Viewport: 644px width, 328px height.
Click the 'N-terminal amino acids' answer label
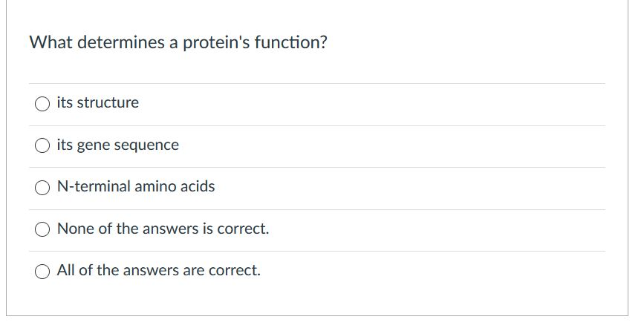(x=135, y=187)
